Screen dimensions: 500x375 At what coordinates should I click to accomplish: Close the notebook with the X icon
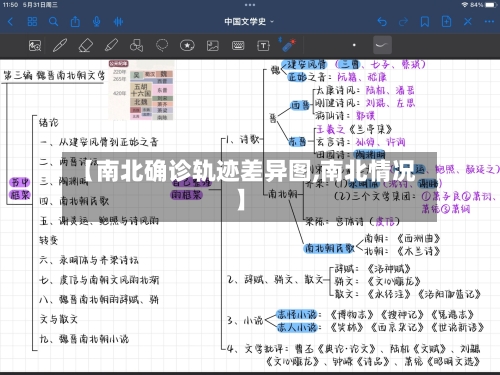[x=468, y=22]
